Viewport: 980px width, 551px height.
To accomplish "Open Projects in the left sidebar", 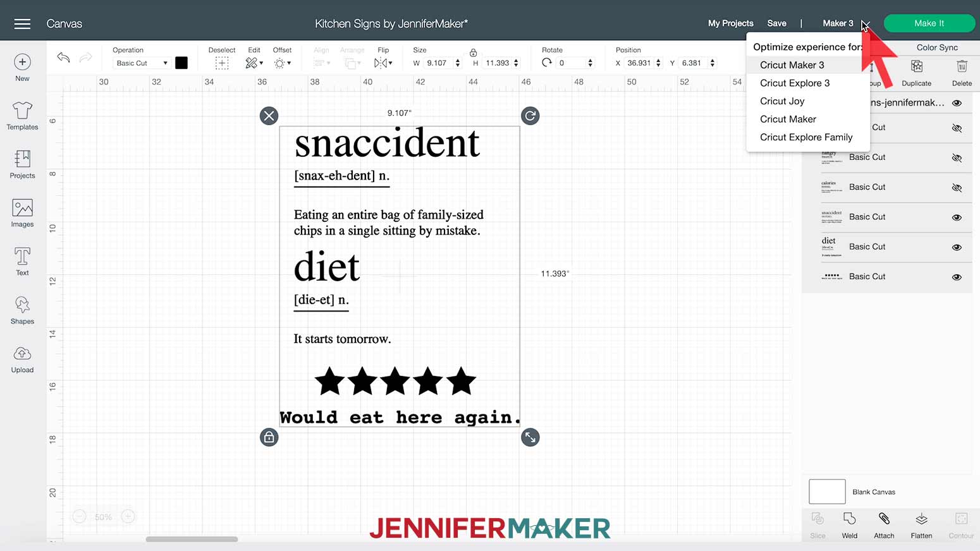I will tap(22, 164).
